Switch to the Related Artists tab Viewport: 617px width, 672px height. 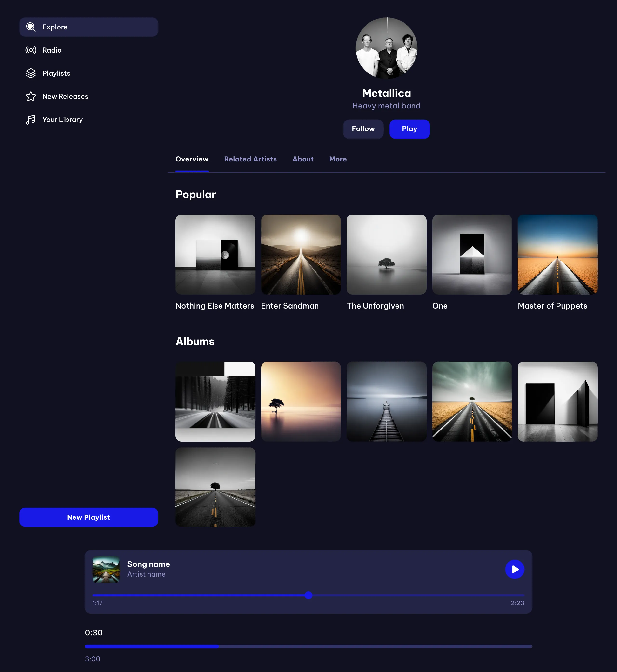pyautogui.click(x=250, y=159)
